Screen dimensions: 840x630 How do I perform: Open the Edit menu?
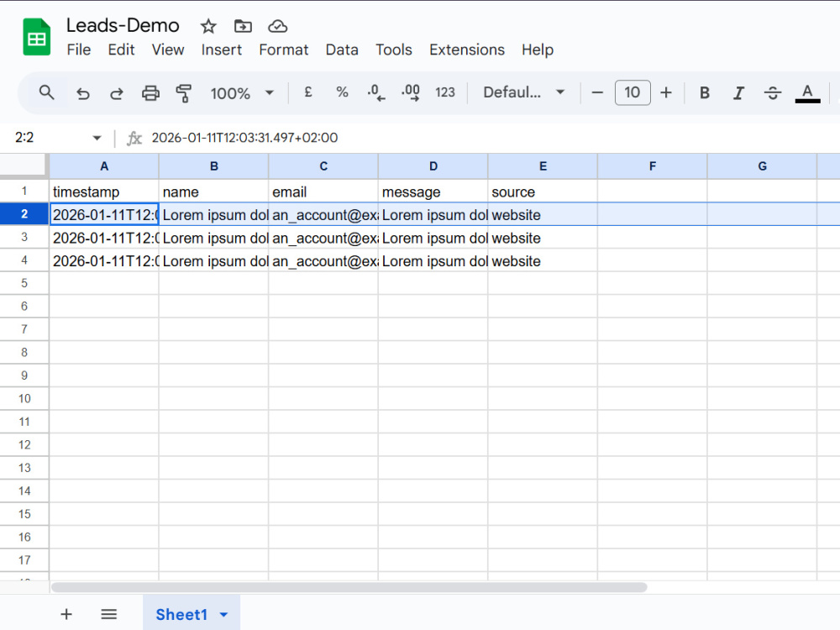121,50
